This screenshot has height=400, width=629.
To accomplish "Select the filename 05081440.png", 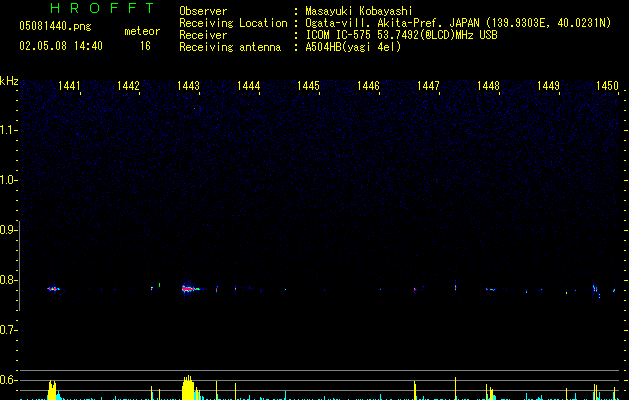I will pyautogui.click(x=55, y=26).
